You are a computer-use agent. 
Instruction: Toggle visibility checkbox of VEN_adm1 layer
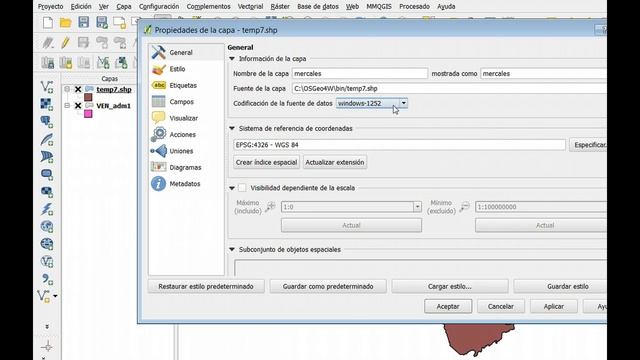tap(78, 106)
